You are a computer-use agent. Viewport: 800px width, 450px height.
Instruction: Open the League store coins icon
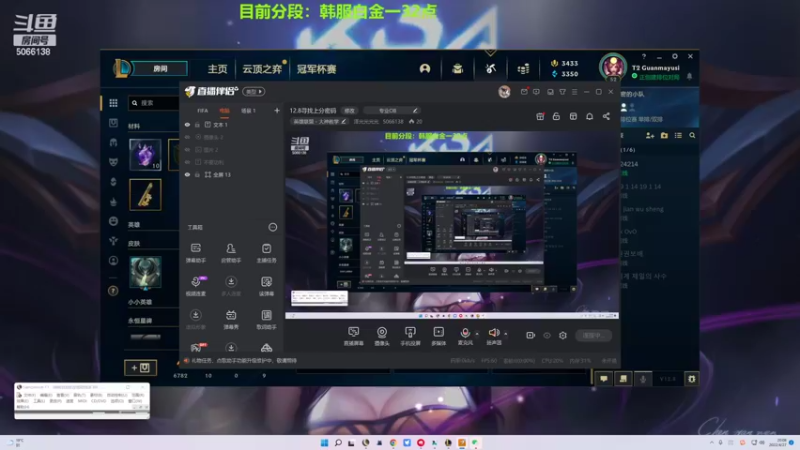point(523,68)
